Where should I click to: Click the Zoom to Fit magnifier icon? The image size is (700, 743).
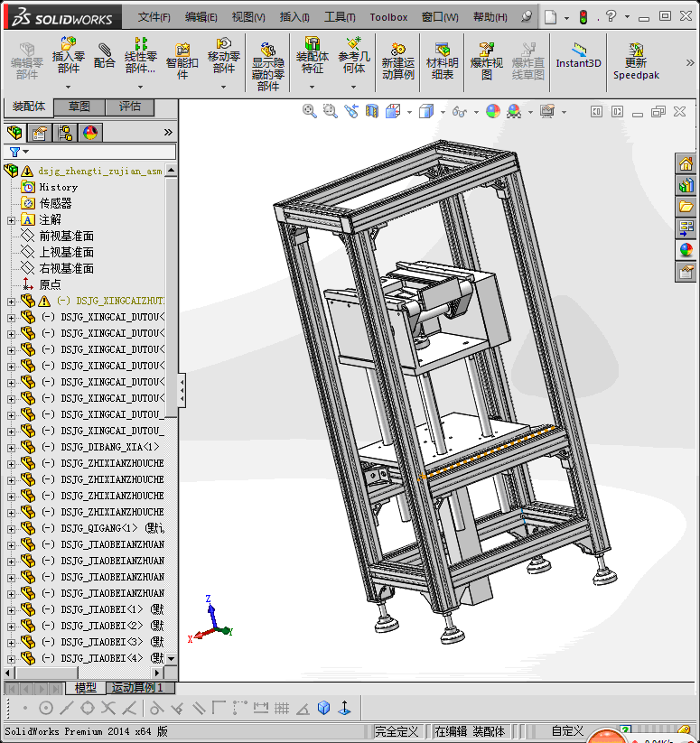click(x=309, y=111)
